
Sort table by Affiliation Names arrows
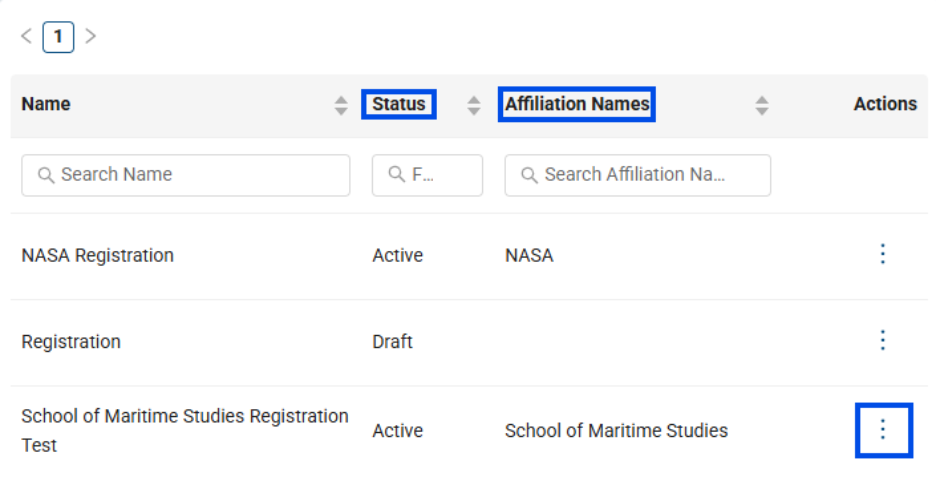(x=762, y=106)
